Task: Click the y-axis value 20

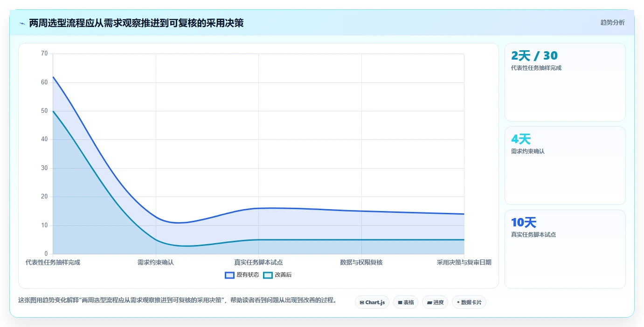Action: [44, 197]
